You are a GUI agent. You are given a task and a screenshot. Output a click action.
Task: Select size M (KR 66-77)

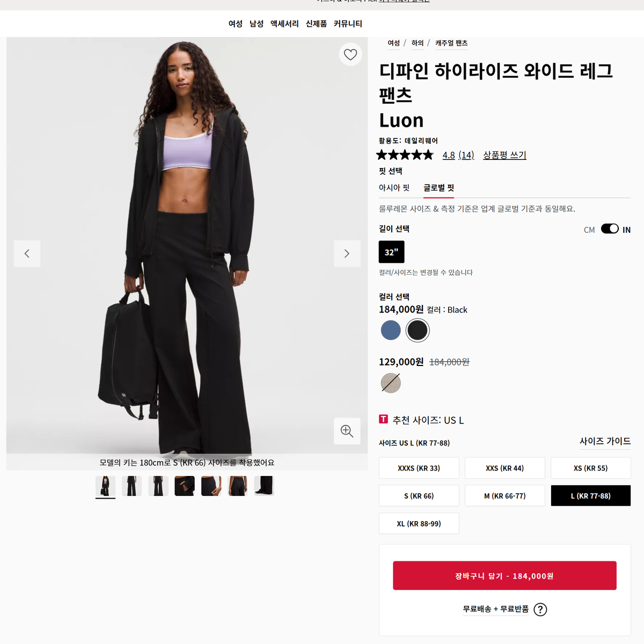(505, 496)
